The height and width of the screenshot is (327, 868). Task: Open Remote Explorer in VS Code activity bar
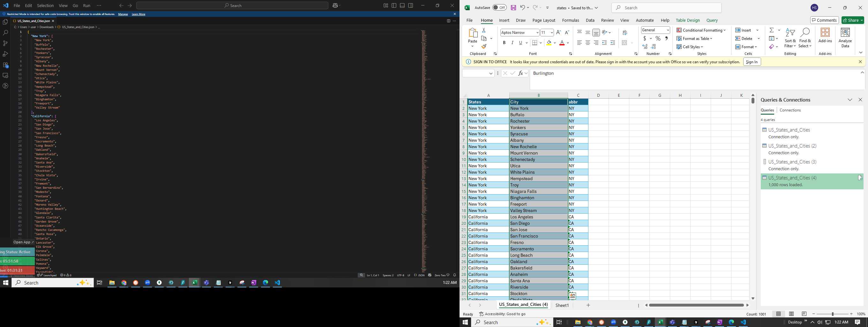pos(5,75)
